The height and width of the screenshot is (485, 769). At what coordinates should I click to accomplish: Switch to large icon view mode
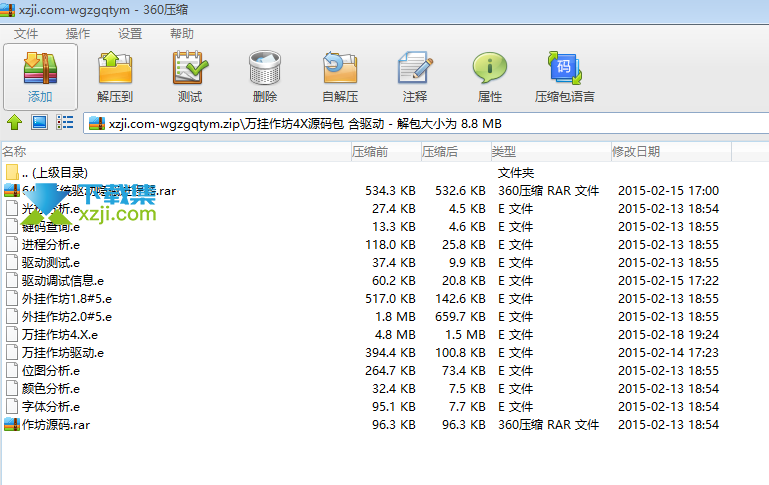pos(39,122)
